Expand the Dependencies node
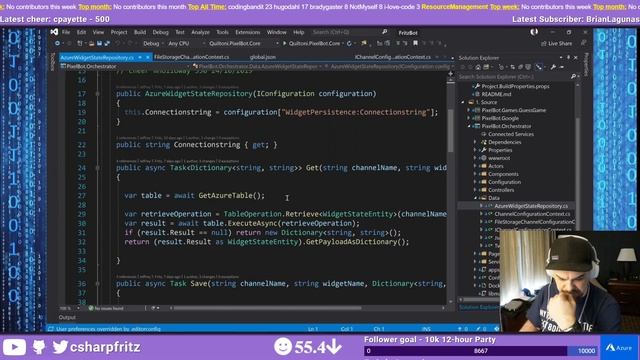The height and width of the screenshot is (360, 640). [475, 142]
